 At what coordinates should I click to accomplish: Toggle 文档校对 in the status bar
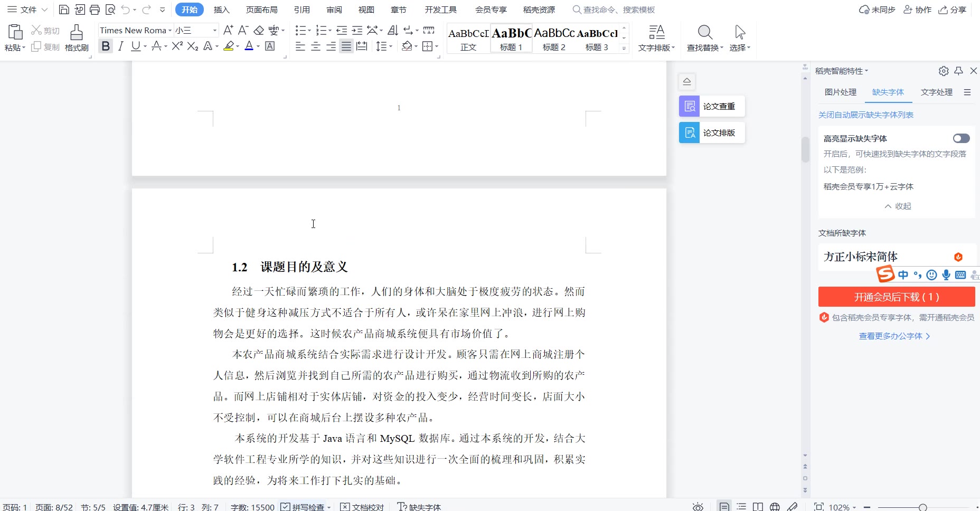[x=362, y=507]
